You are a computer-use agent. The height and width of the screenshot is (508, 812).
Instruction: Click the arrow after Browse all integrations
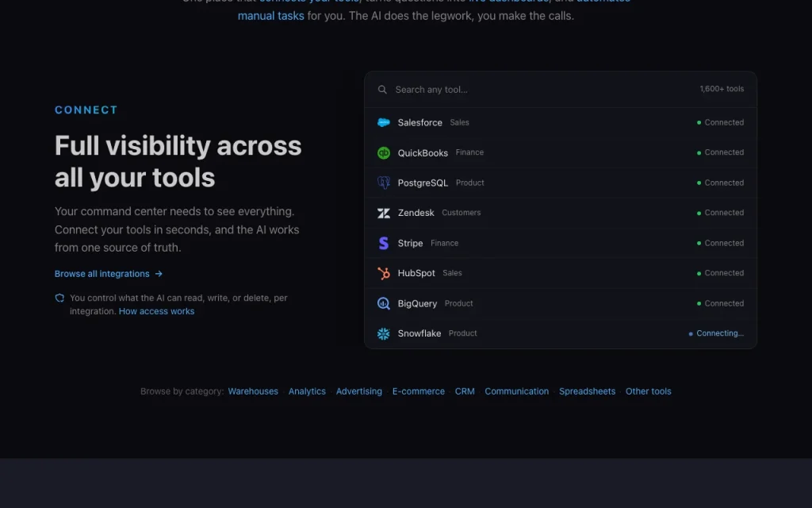tap(159, 274)
